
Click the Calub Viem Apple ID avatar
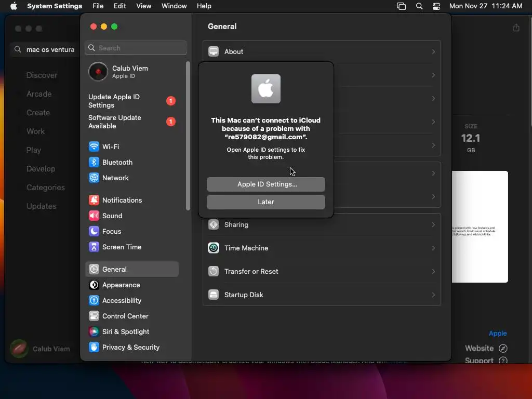[98, 72]
